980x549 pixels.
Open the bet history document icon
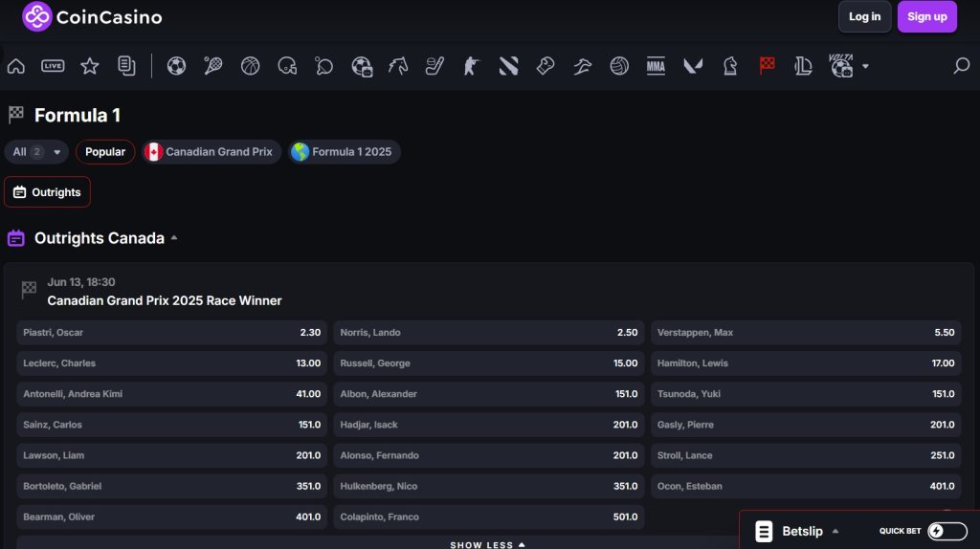[126, 66]
